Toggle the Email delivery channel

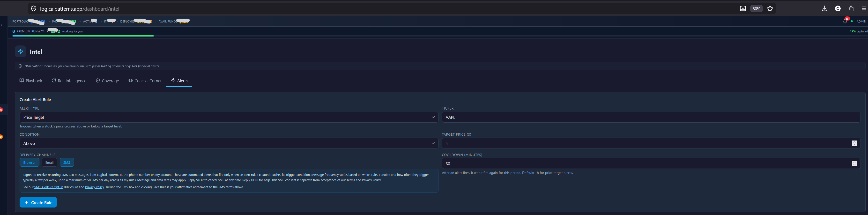[49, 163]
